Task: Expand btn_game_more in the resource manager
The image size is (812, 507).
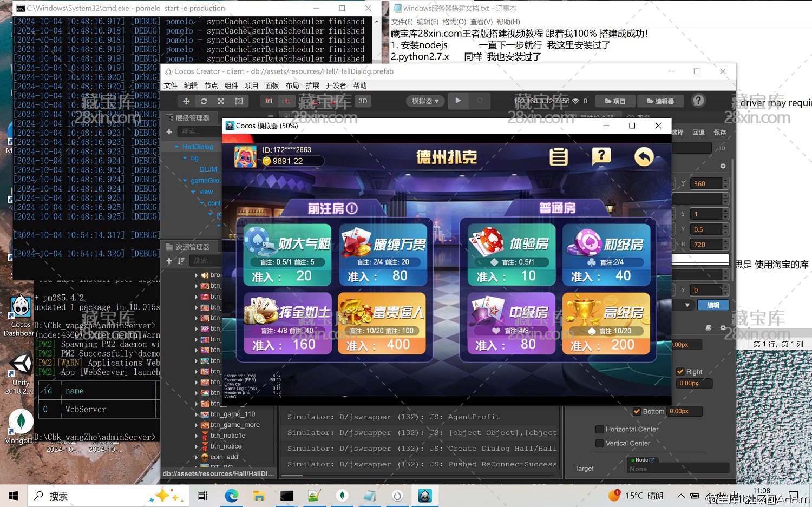Action: 197,425
